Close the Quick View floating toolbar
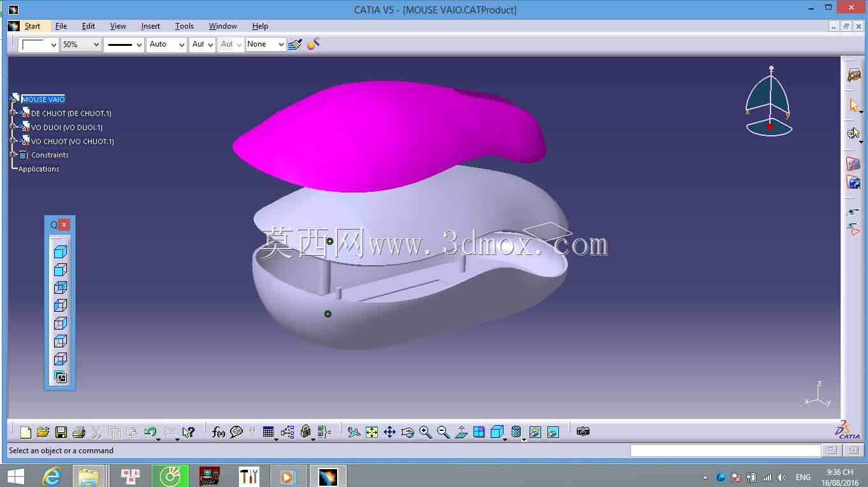Image resolution: width=868 pixels, height=487 pixels. tap(64, 225)
